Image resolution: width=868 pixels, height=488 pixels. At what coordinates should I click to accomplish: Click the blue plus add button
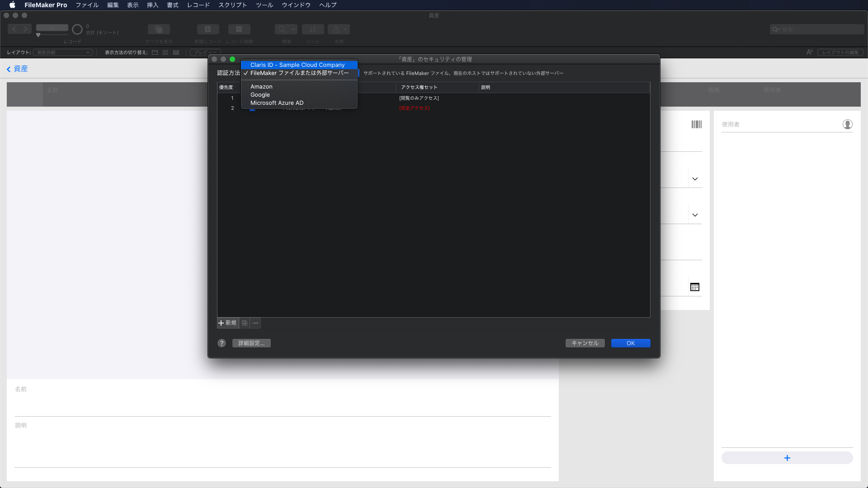pyautogui.click(x=787, y=458)
